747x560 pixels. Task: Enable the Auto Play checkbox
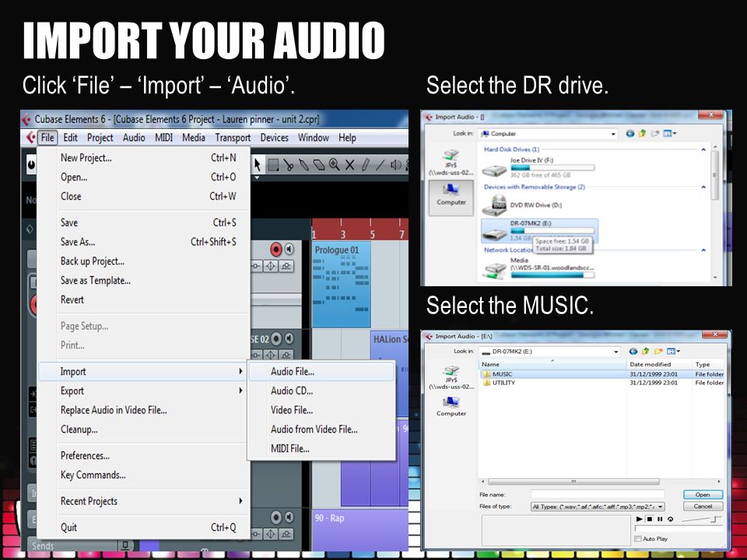638,538
